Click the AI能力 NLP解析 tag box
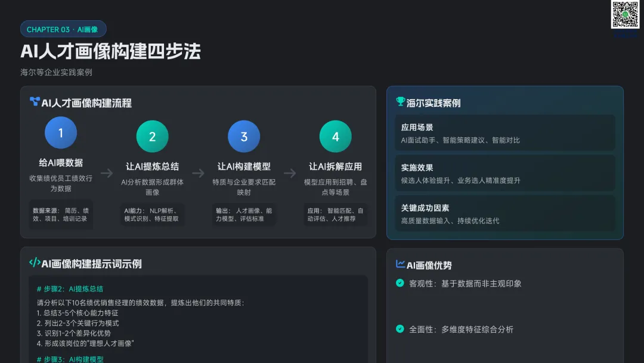This screenshot has height=363, width=644. [153, 214]
